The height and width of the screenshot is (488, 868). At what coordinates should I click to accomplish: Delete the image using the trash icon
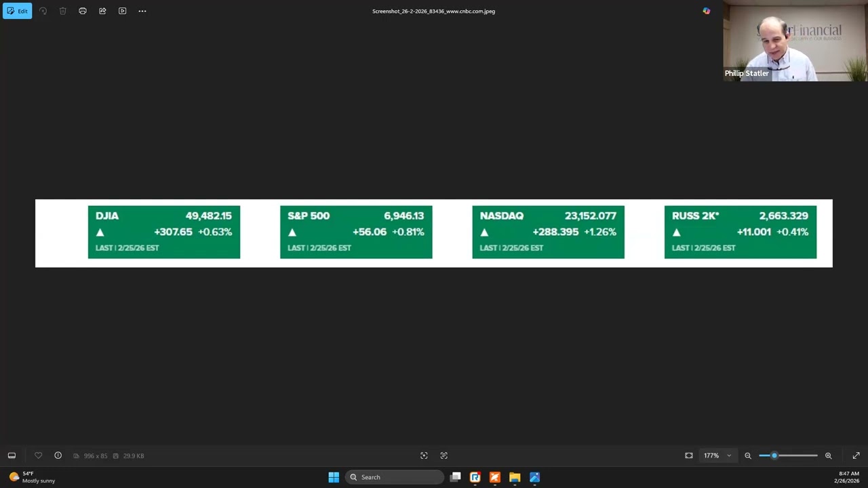62,11
